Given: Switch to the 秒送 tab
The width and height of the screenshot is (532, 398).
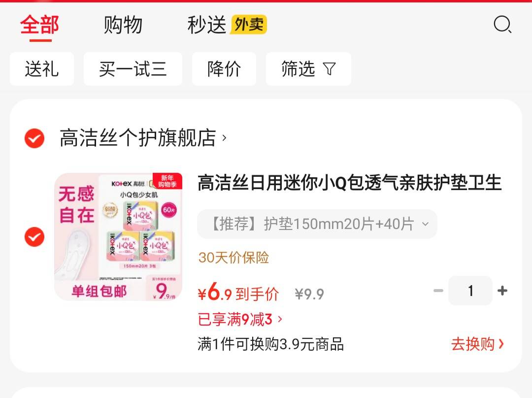Looking at the screenshot, I should [206, 25].
